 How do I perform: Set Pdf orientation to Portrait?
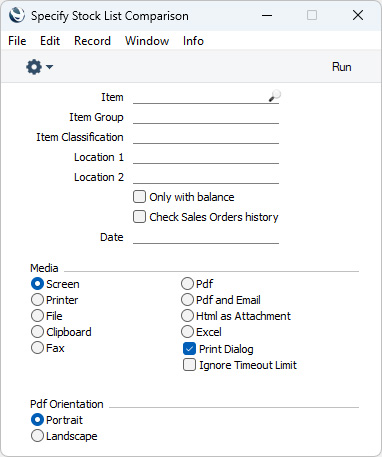pos(37,420)
